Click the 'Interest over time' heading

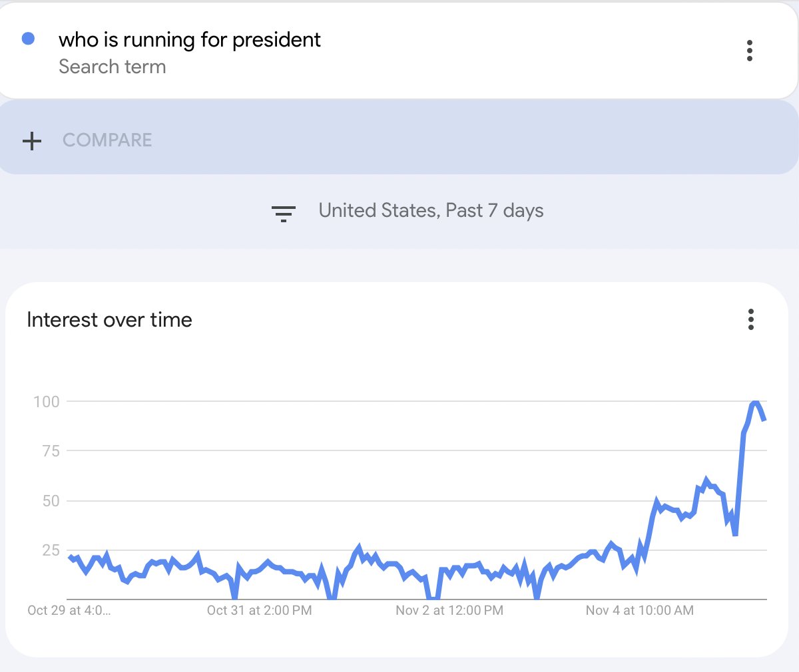point(109,320)
